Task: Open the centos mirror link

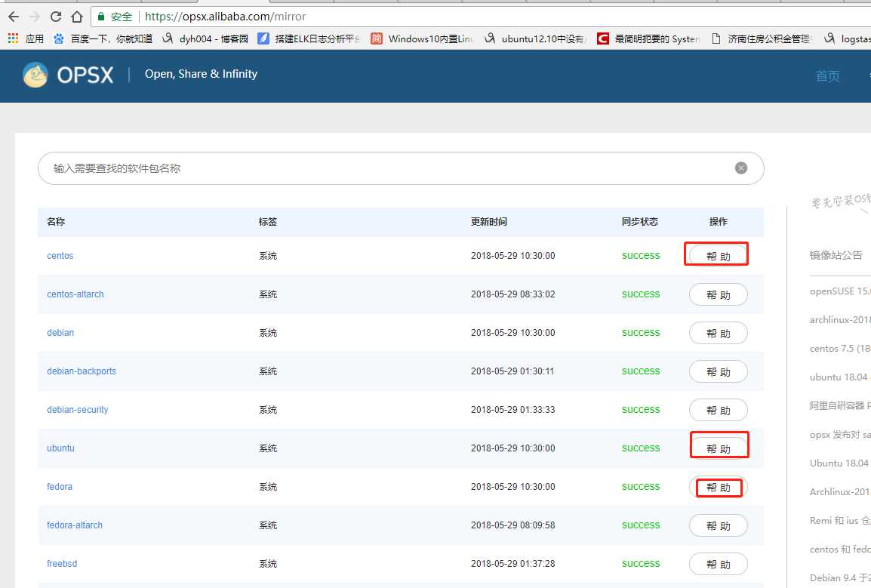Action: [x=60, y=256]
